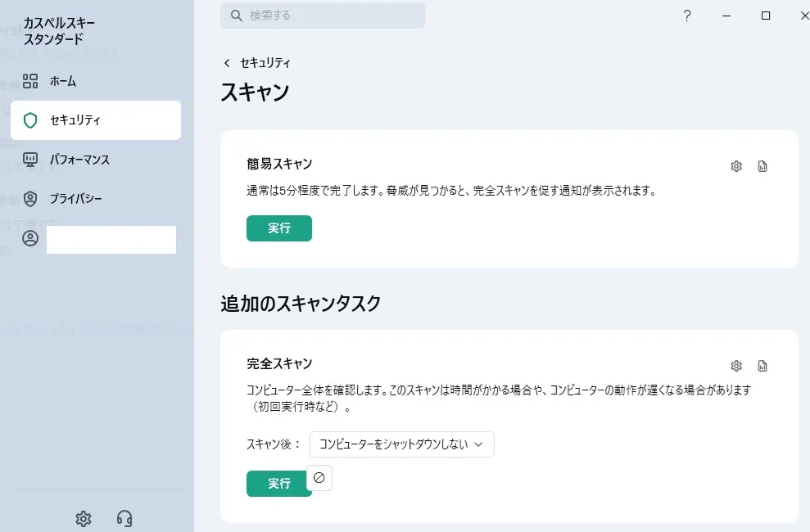Open 簡易スキャン report icon
810x532 pixels.
pos(762,166)
